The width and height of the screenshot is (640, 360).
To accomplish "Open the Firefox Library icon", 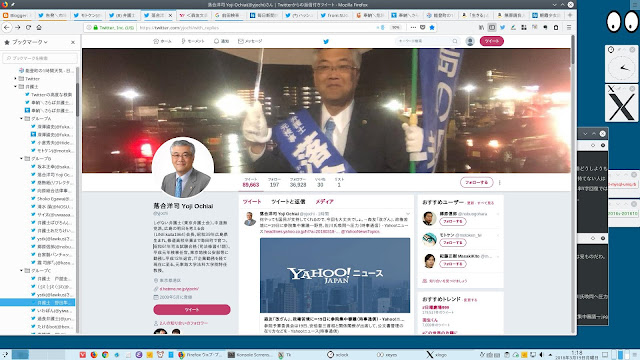I will pyautogui.click(x=481, y=27).
